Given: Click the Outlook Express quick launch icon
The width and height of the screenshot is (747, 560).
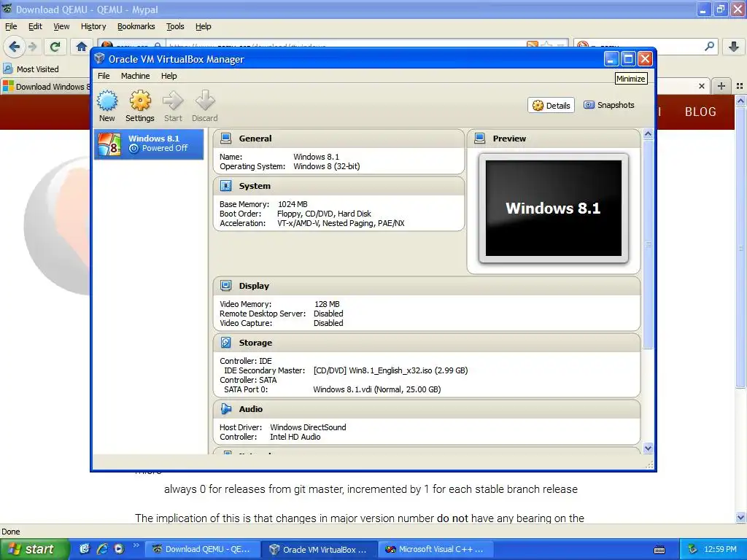Looking at the screenshot, I should [x=85, y=549].
